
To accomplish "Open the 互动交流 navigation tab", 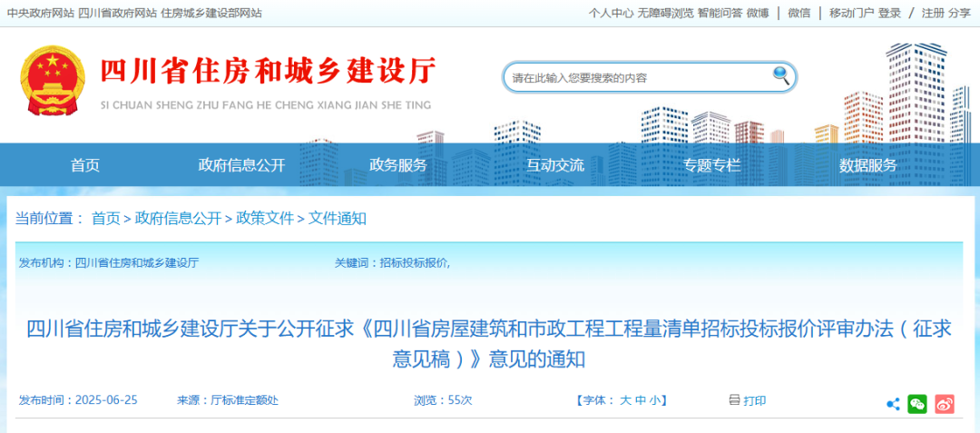I will pos(555,165).
